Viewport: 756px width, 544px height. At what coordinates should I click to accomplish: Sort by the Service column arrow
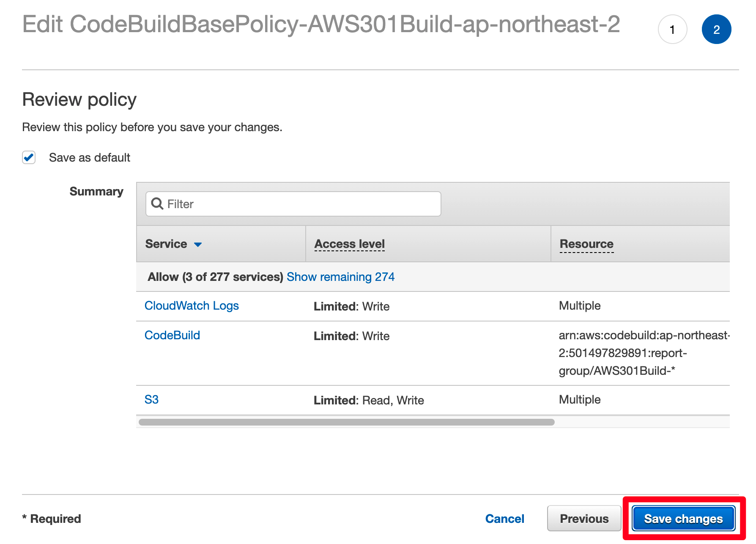tap(197, 245)
